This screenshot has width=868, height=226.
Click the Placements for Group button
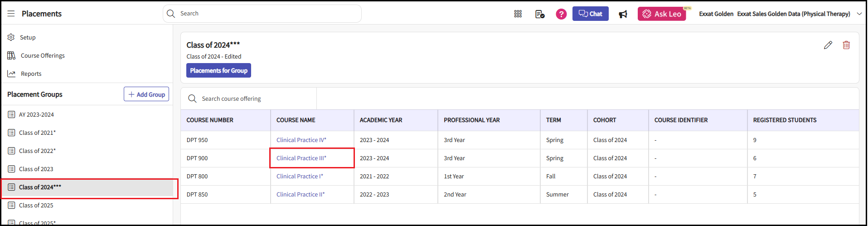tap(218, 70)
